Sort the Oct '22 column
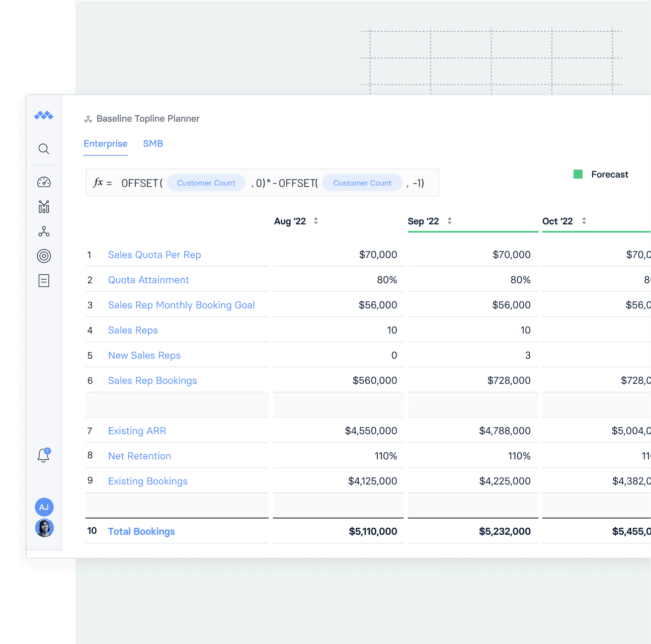651x644 pixels. (584, 221)
